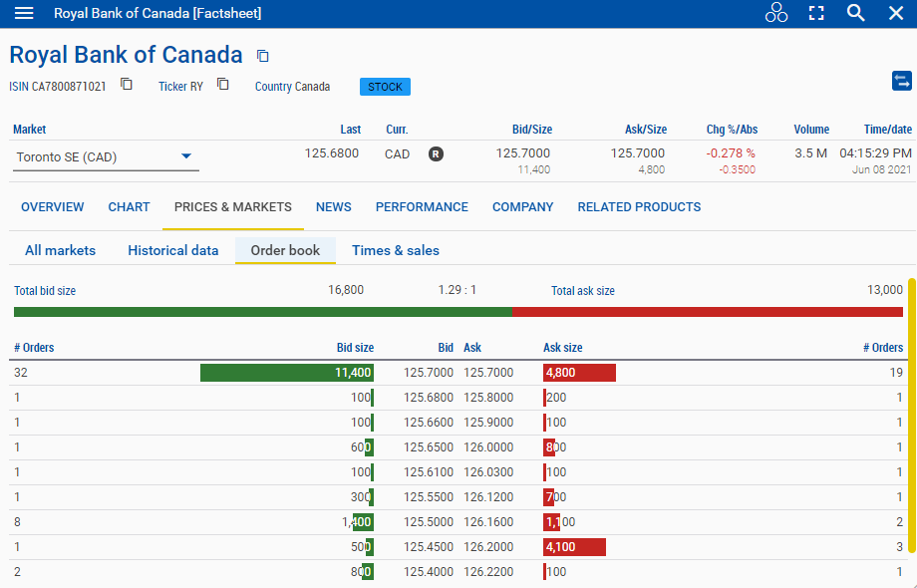
Task: Click the Bid size column header
Action: tap(355, 348)
